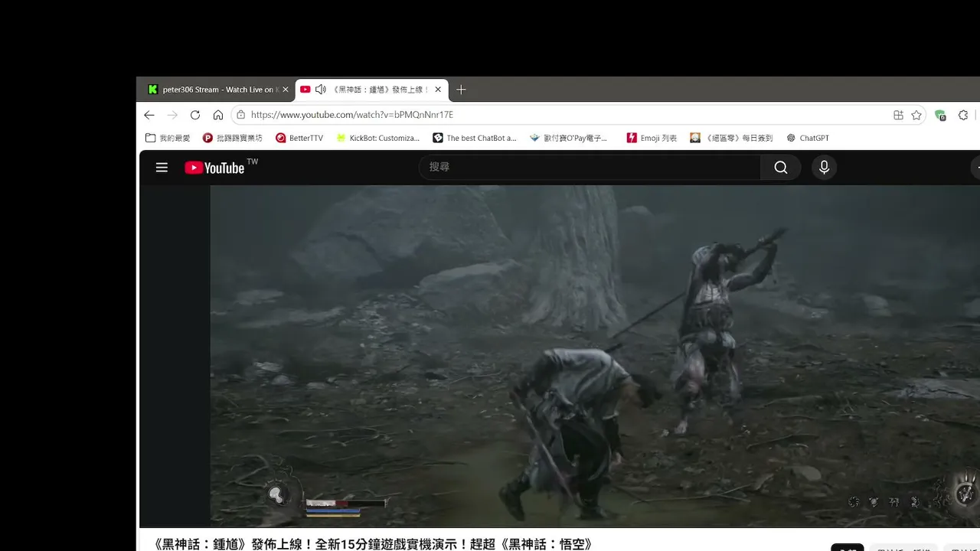The image size is (980, 551).
Task: Open the 《絕區零》每日簽到 bookmark
Action: click(731, 138)
